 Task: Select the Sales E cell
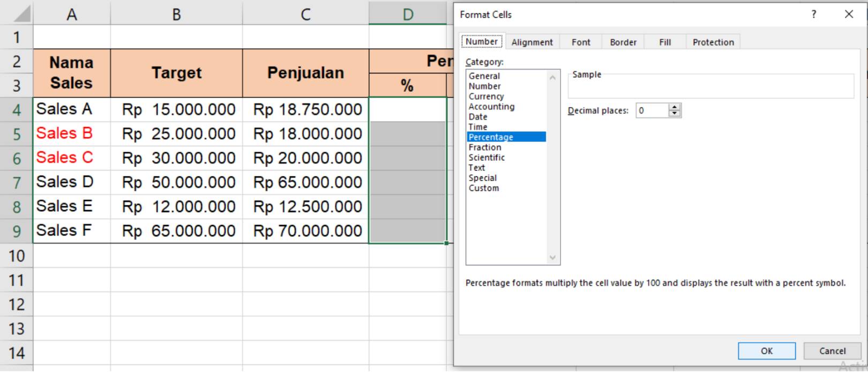pos(72,206)
